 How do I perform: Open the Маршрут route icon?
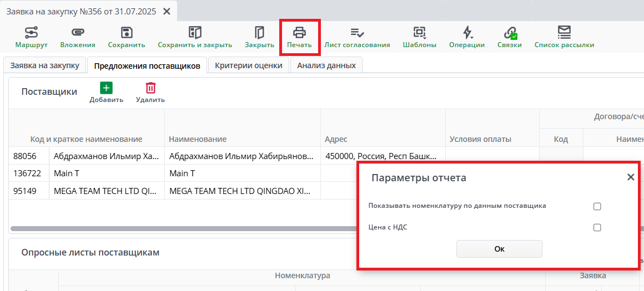(31, 33)
